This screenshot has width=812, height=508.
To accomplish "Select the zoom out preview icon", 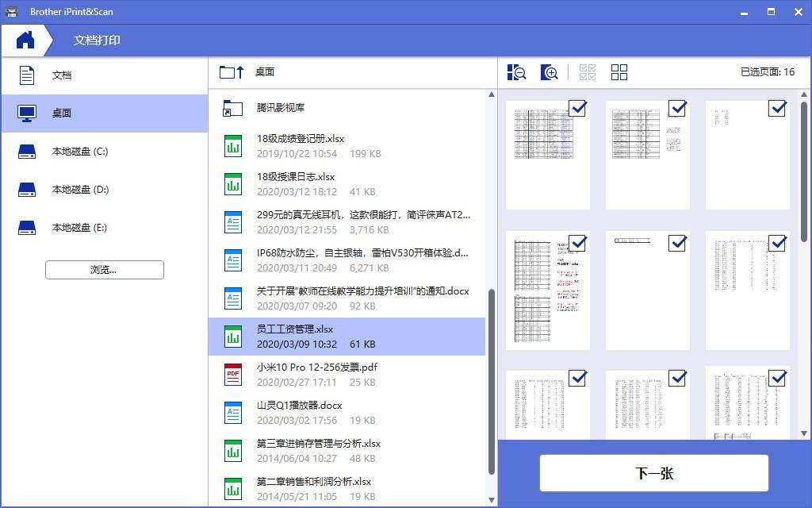I will 516,72.
